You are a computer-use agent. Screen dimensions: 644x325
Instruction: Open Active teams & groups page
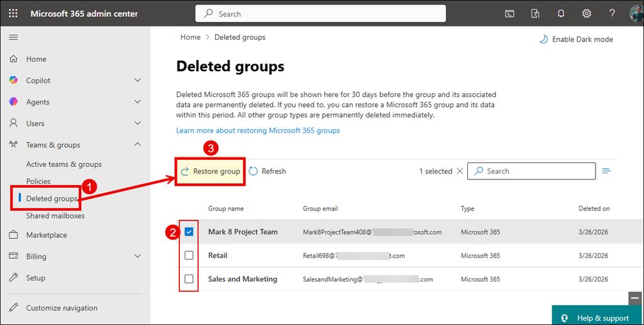pyautogui.click(x=64, y=164)
